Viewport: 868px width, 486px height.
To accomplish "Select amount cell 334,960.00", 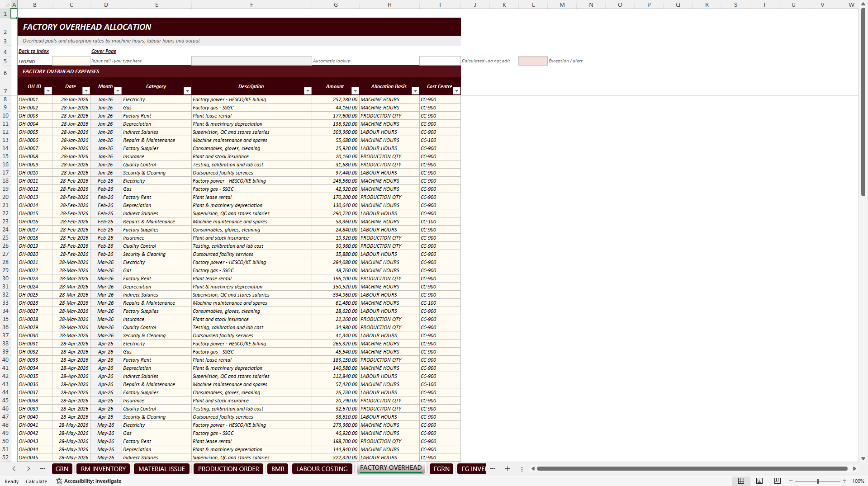I will click(336, 295).
